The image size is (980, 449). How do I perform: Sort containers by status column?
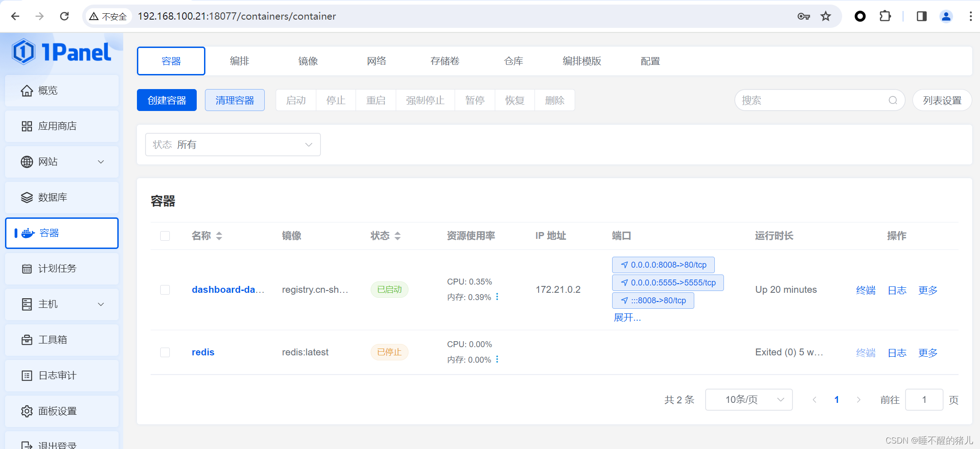coord(398,236)
